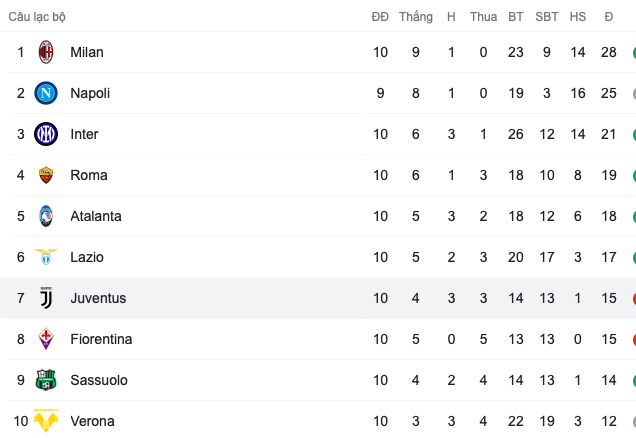This screenshot has height=438, width=636.
Task: Click the HS column header
Action: pos(578,17)
